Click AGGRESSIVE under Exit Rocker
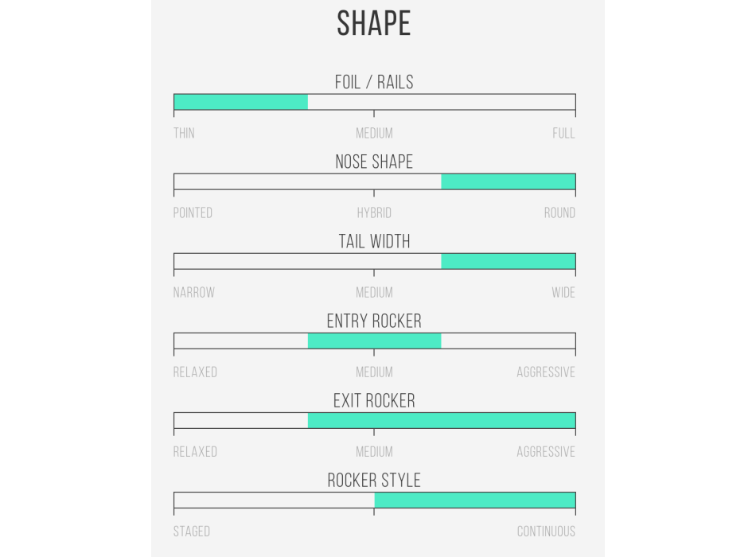The image size is (756, 557). (x=546, y=451)
